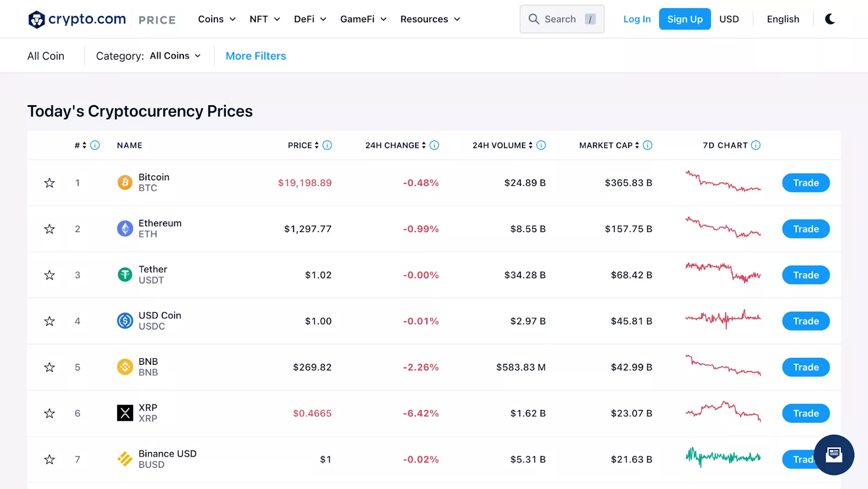Screen dimensions: 868x489
Task: Trade Ethereum button
Action: (x=806, y=229)
